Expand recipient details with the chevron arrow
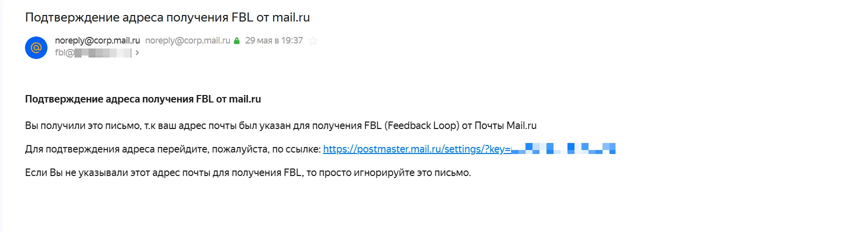868x232 pixels. 137,52
